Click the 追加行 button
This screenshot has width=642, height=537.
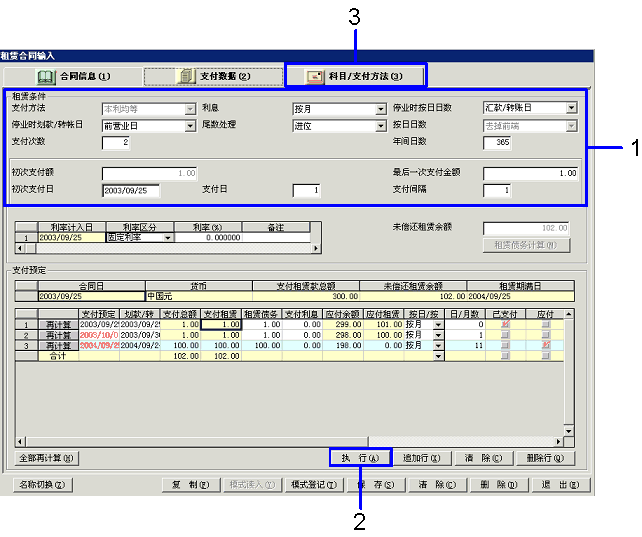(421, 458)
